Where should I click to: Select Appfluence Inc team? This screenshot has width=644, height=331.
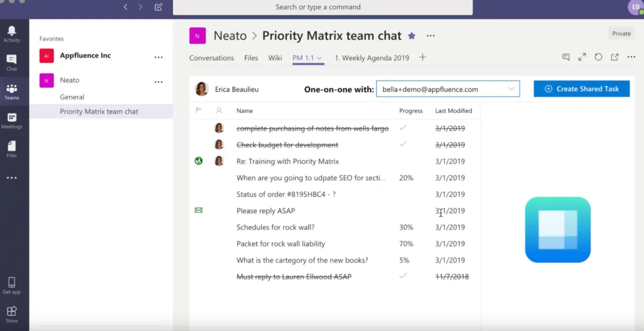coord(85,56)
